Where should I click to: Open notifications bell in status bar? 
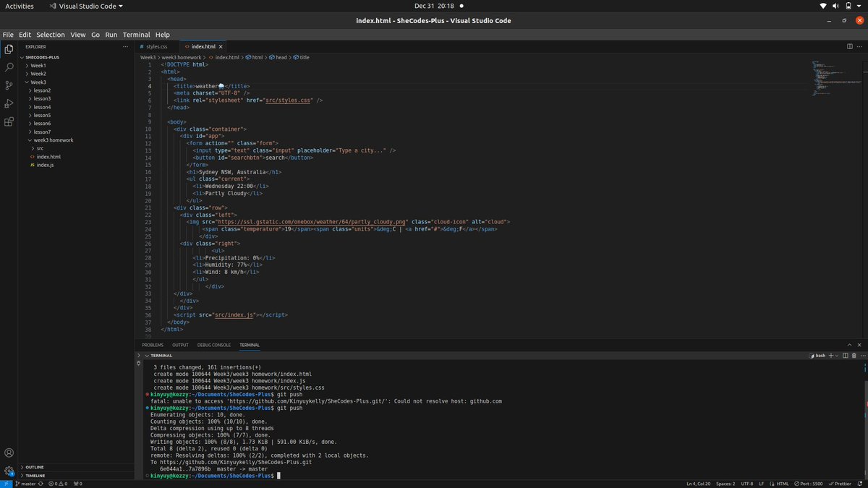[861, 484]
